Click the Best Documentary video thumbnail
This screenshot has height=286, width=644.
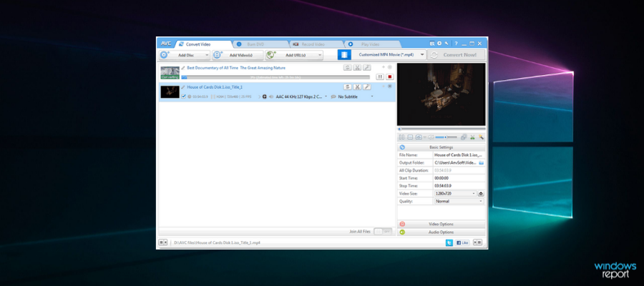[x=170, y=73]
